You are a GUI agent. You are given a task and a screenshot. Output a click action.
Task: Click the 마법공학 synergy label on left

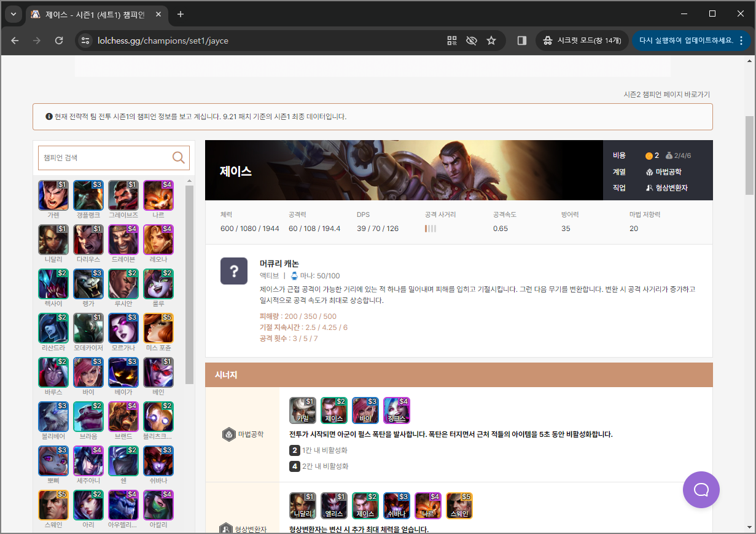(243, 434)
